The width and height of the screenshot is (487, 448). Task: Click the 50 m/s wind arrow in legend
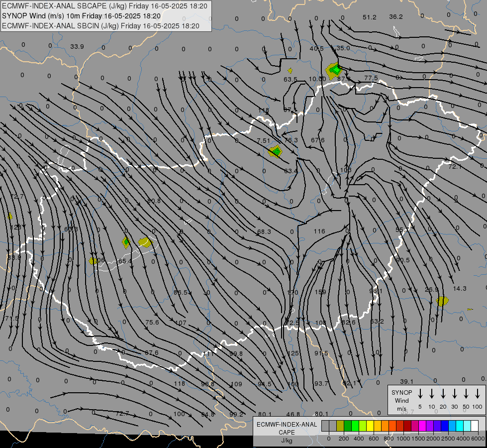(466, 394)
